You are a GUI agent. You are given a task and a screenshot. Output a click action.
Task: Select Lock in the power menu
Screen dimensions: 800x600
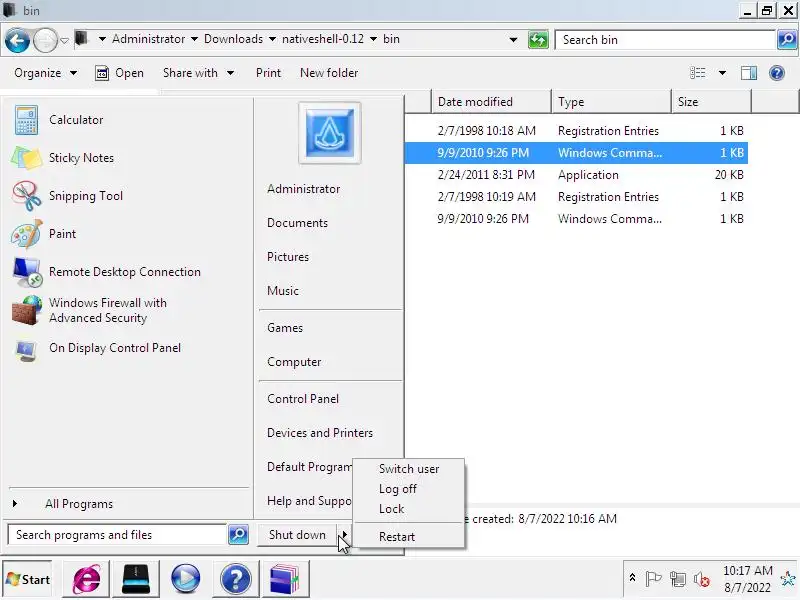pyautogui.click(x=391, y=509)
